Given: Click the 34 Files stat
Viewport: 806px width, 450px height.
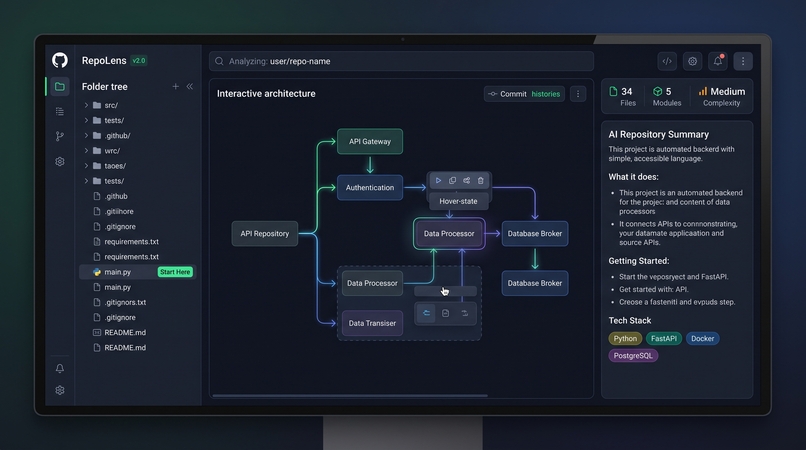Looking at the screenshot, I should coord(622,96).
